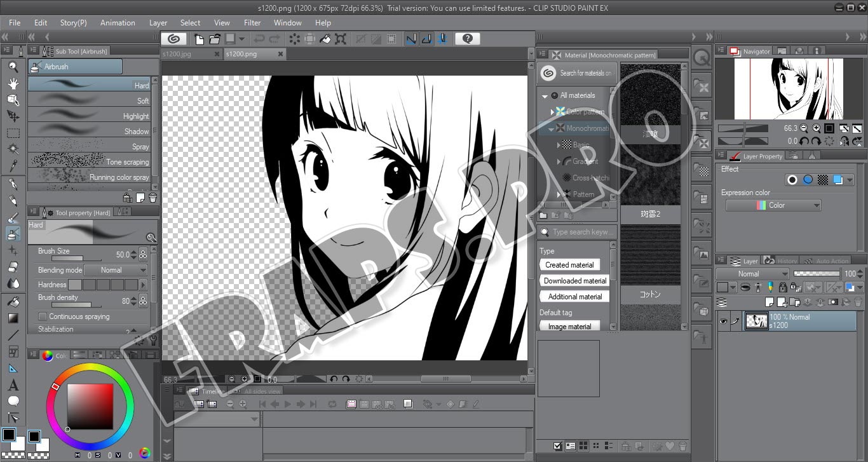Toggle Created material tag filter

point(569,265)
